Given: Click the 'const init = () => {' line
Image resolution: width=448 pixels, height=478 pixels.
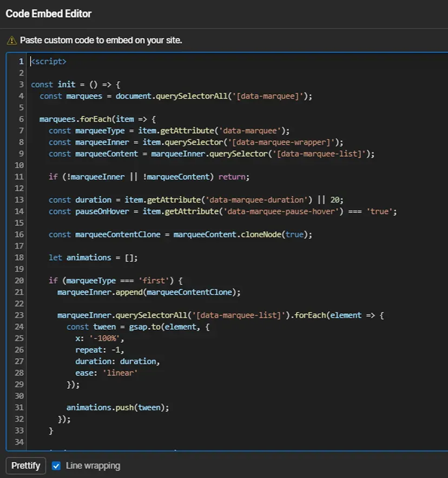Looking at the screenshot, I should (x=75, y=84).
